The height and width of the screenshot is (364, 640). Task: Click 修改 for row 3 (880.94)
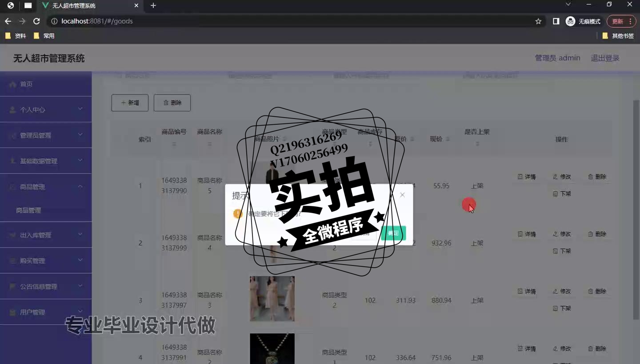click(x=562, y=291)
